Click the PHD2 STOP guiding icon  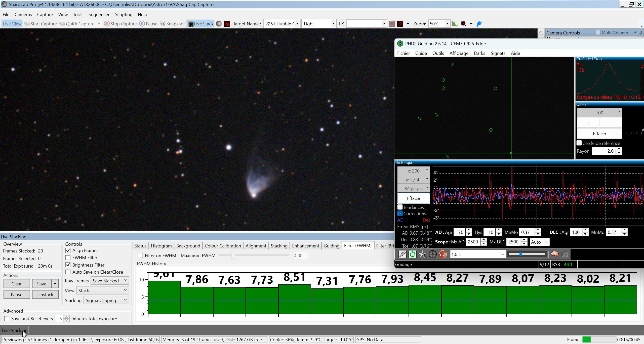tap(442, 254)
